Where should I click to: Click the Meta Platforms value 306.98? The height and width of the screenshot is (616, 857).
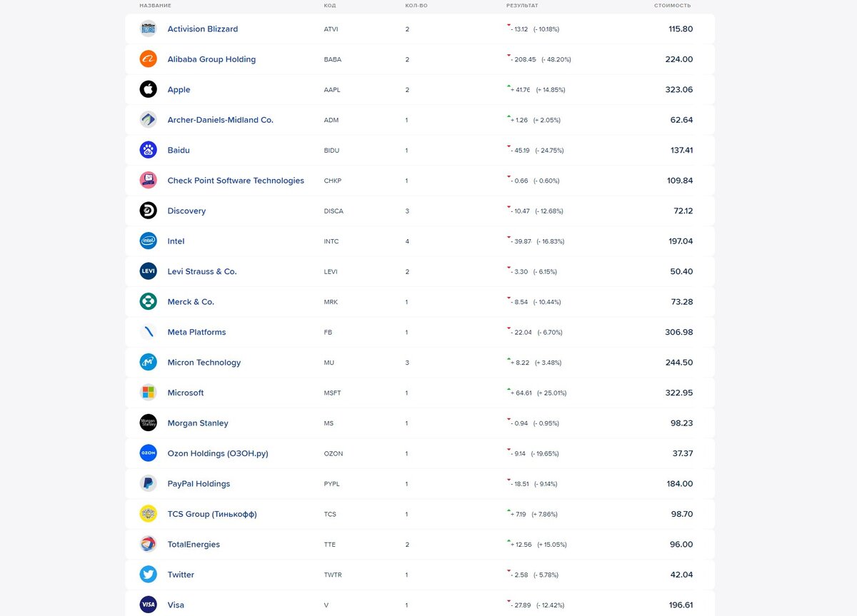tap(678, 333)
